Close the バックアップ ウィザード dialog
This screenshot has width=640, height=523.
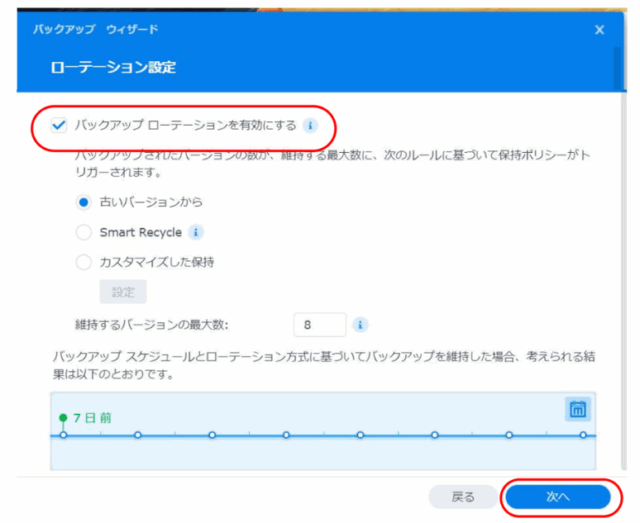point(599,30)
